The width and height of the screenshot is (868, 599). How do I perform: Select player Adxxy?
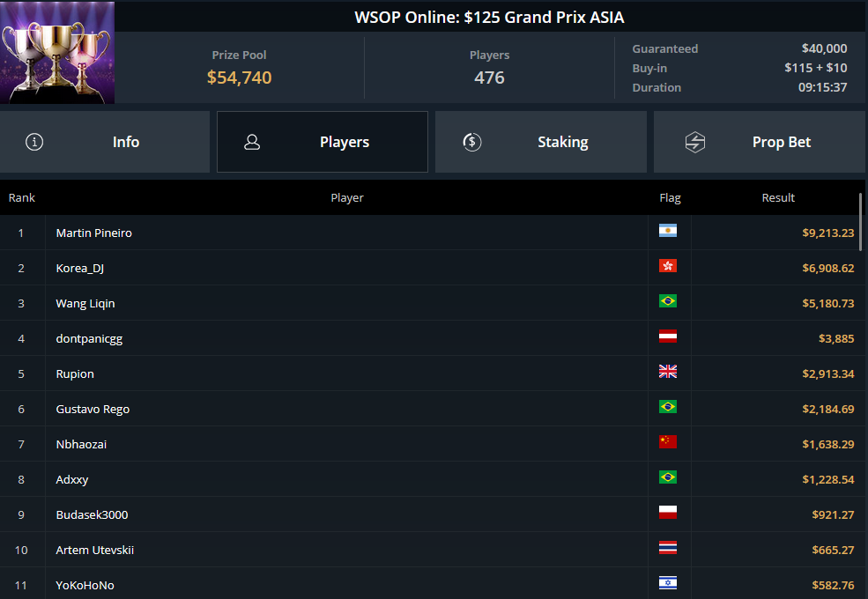[x=72, y=479]
